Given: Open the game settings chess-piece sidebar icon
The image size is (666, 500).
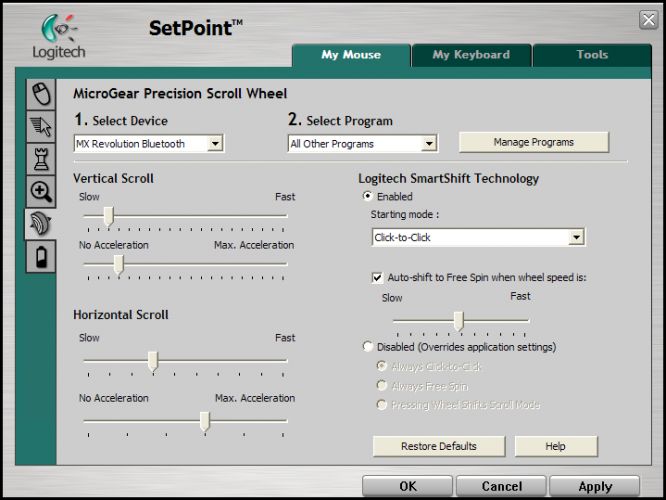Looking at the screenshot, I should pos(41,159).
